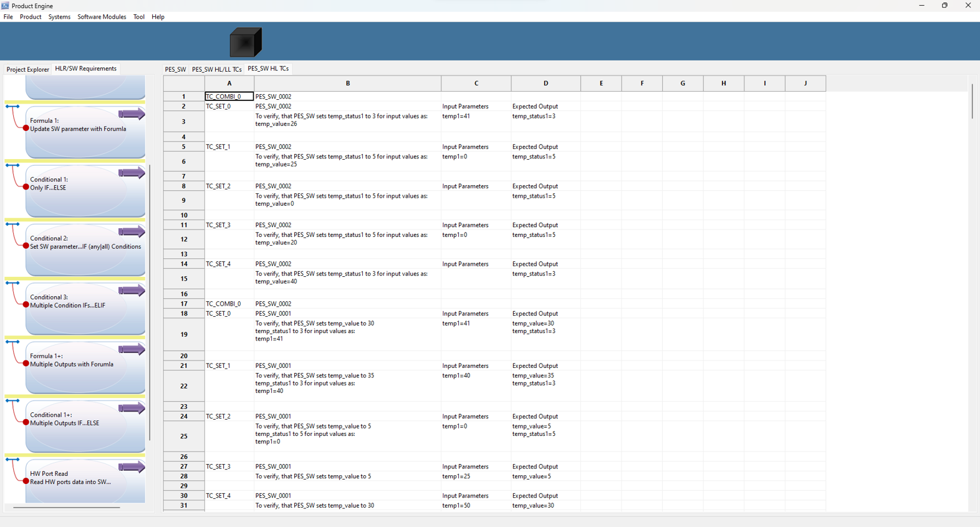The image size is (980, 527).
Task: Click the temp1=41 cell in row 3
Action: 476,121
